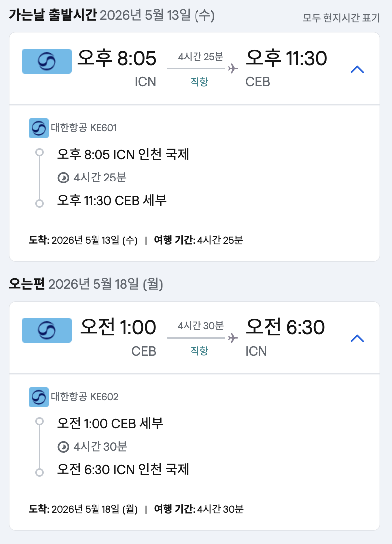Click the 모두 현지시간 표기 note

tap(341, 19)
